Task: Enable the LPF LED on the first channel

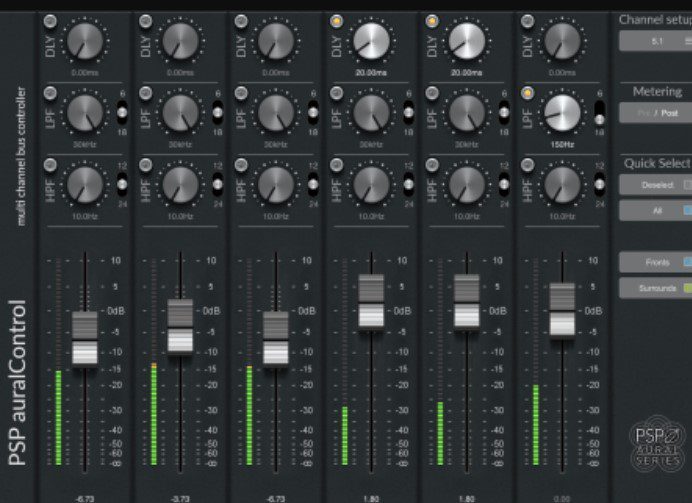Action: tap(50, 93)
